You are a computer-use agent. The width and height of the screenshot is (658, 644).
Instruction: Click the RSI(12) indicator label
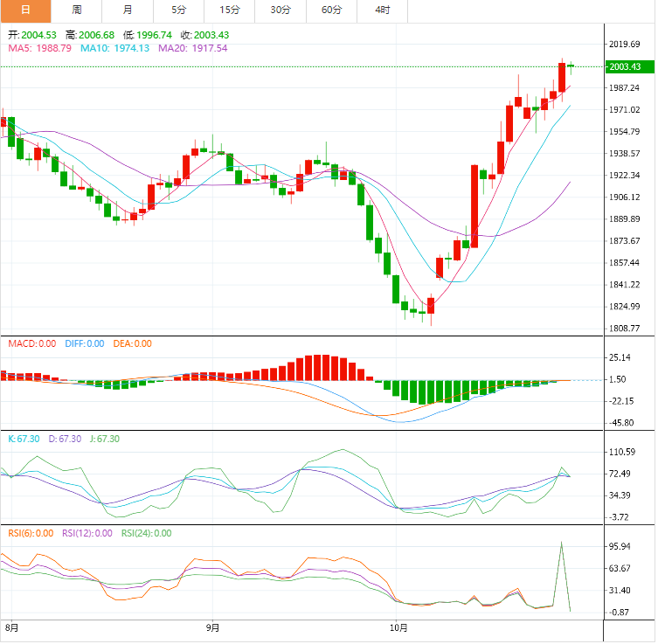87,533
